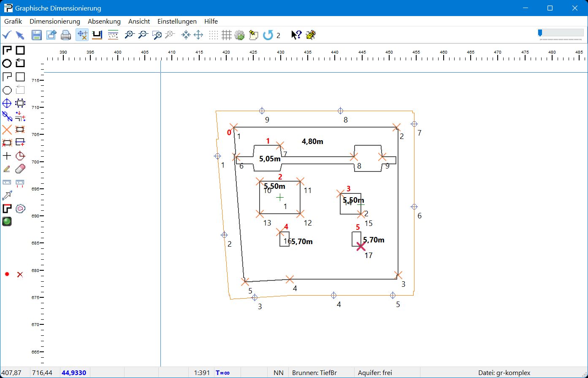Screen dimensions: 588x378
Task: Click the blue floppy disk save icon
Action: 37,35
